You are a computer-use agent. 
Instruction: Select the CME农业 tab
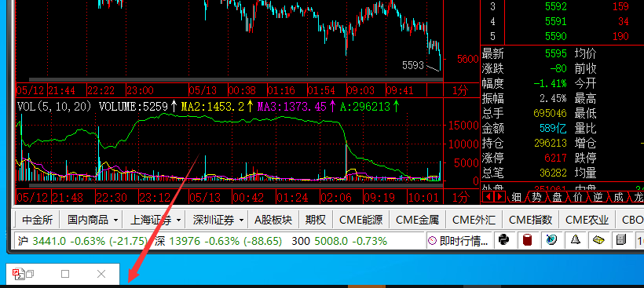click(x=587, y=221)
